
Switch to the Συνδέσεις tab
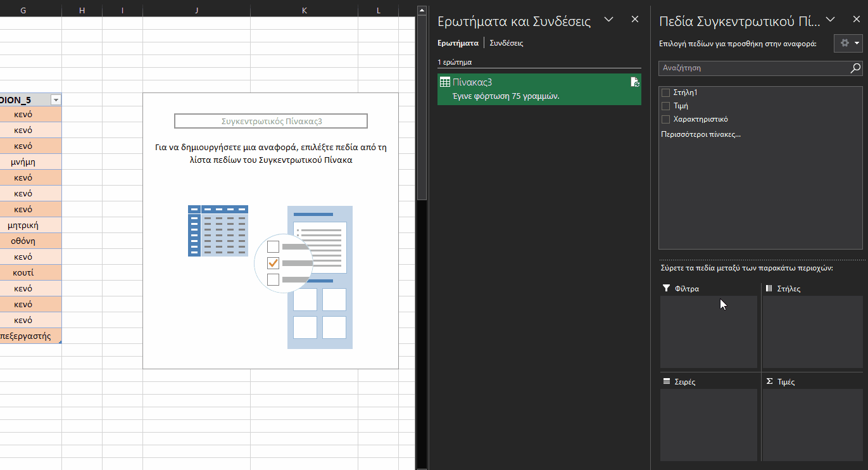(506, 42)
